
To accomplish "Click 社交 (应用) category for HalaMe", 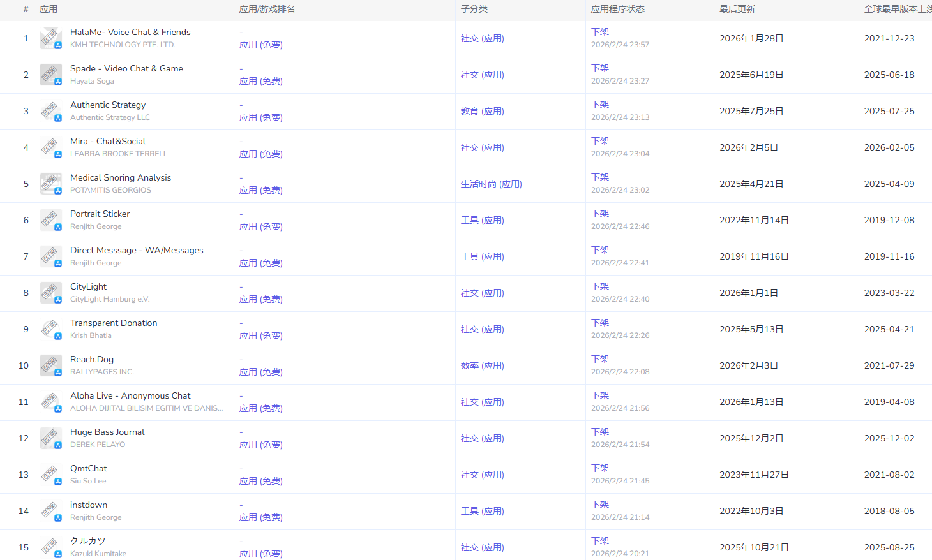I will point(483,38).
